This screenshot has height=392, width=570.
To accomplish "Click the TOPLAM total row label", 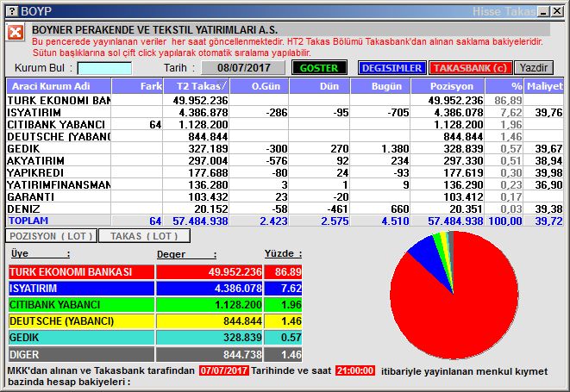I will pyautogui.click(x=28, y=221).
